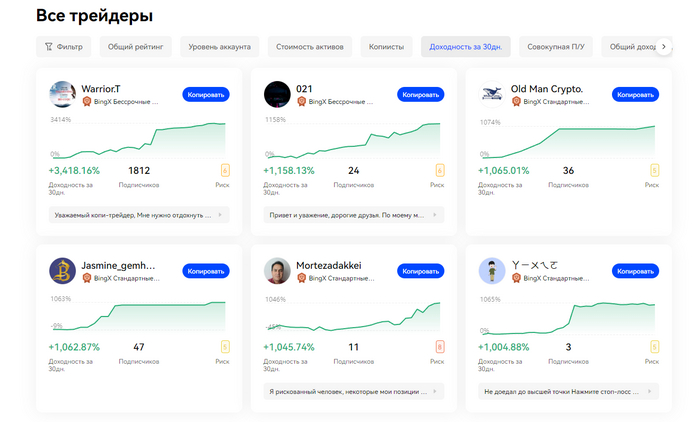Click the risk level icon on Warrior.T card

point(224,170)
